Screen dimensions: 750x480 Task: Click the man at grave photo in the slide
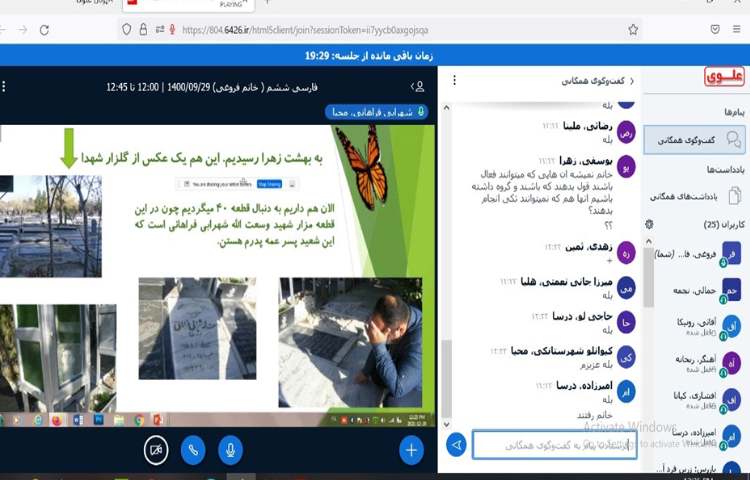coord(350,342)
